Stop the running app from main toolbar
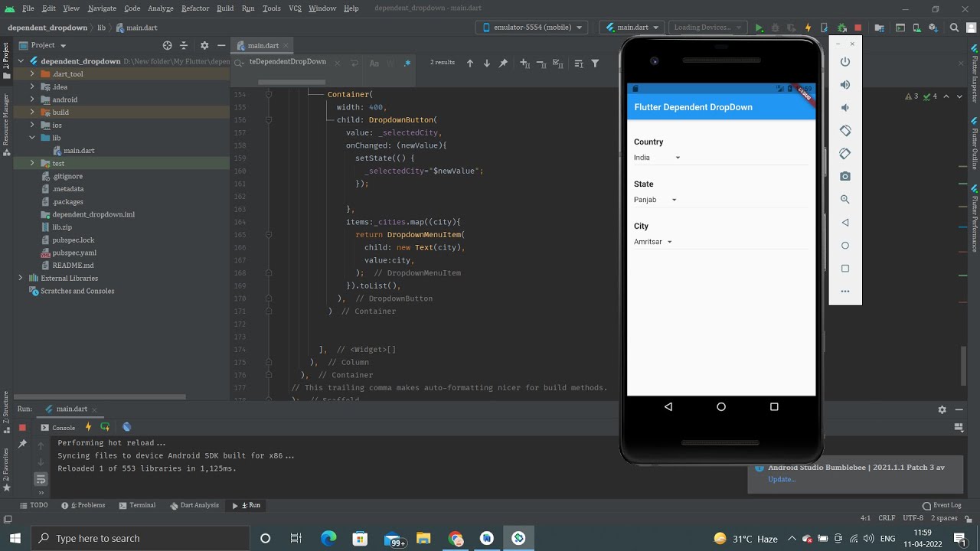 click(x=857, y=28)
